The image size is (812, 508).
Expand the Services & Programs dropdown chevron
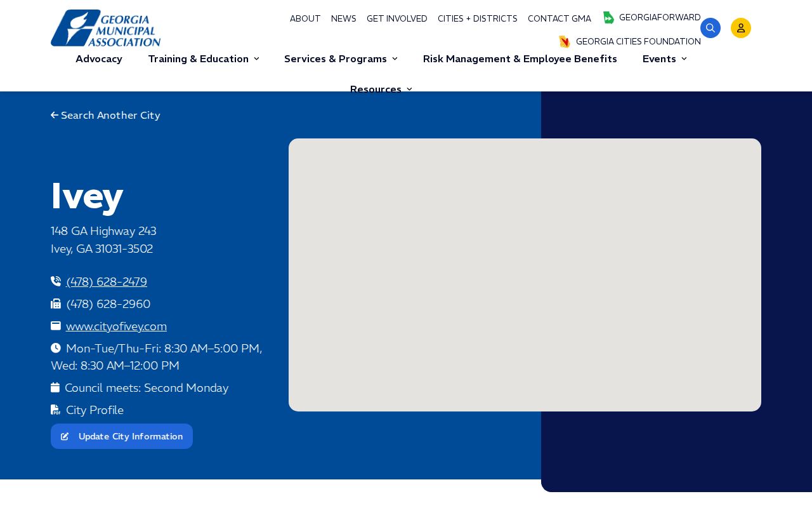click(x=395, y=59)
